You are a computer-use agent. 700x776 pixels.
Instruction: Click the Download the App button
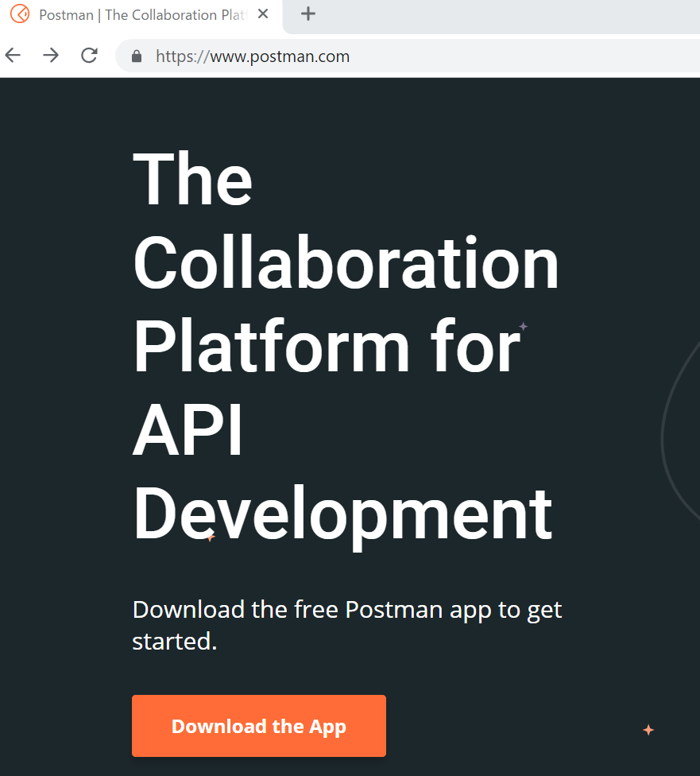click(259, 726)
